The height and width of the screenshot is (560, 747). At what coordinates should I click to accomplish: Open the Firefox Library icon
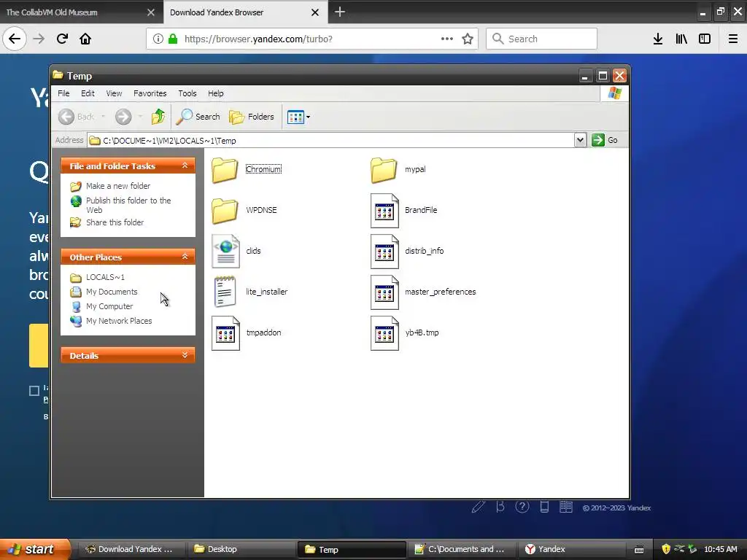[x=681, y=39]
